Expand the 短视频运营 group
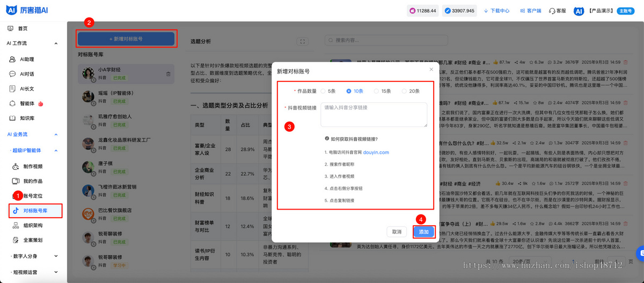The image size is (644, 283). [56, 272]
